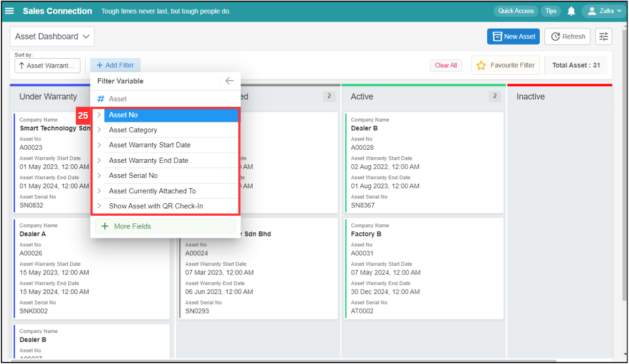The height and width of the screenshot is (364, 629).
Task: Click serial number SN8367
Action: pos(362,205)
